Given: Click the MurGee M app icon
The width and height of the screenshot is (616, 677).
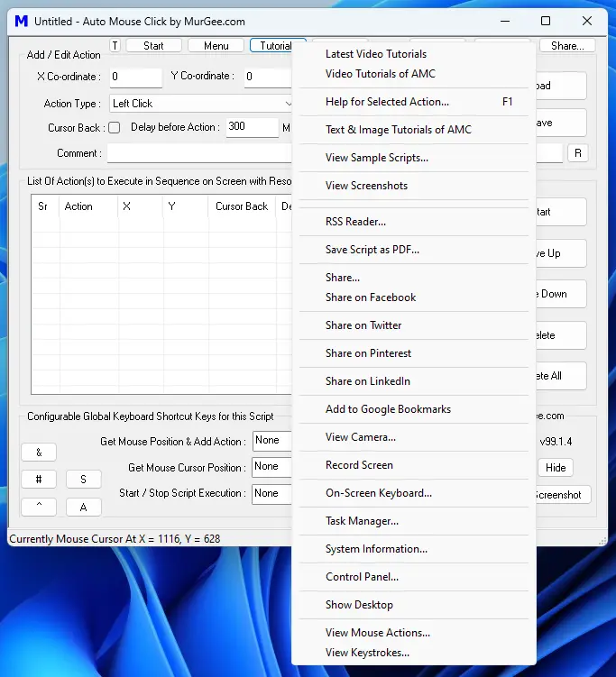Looking at the screenshot, I should pos(21,21).
